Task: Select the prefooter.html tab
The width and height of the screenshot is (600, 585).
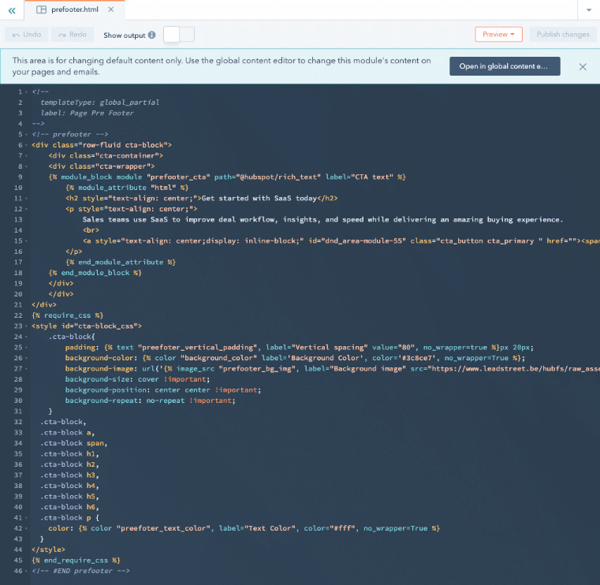Action: point(75,10)
